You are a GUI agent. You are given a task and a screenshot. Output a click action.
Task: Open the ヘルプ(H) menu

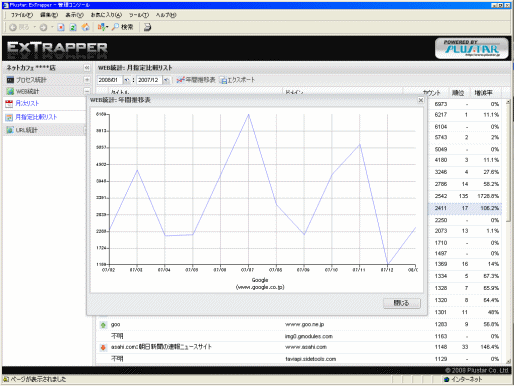166,15
